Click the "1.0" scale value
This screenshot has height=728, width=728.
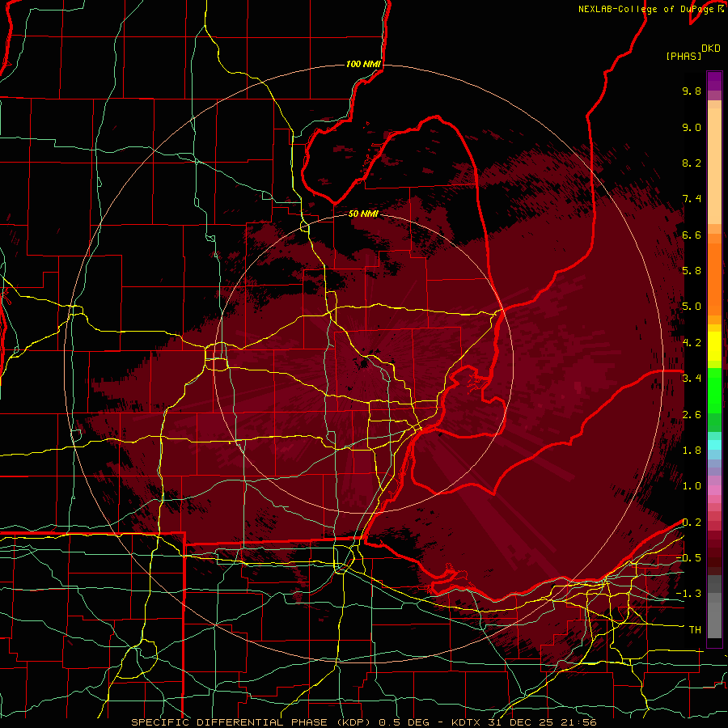(692, 486)
